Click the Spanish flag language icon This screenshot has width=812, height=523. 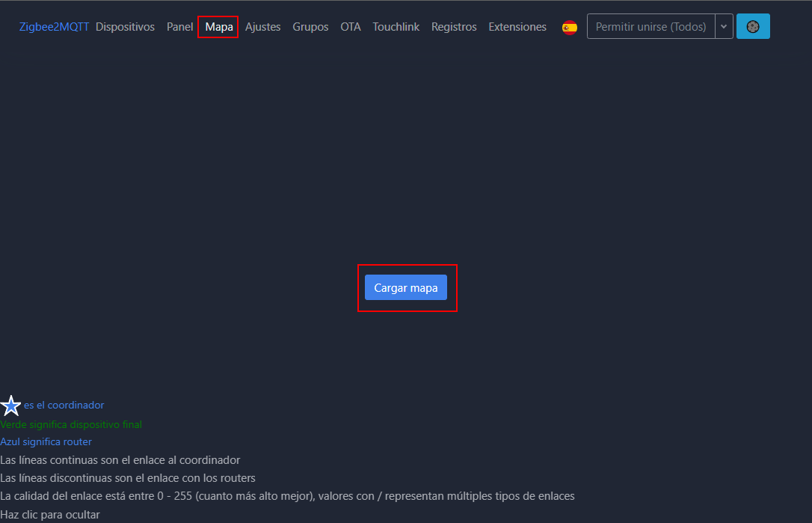(x=569, y=27)
